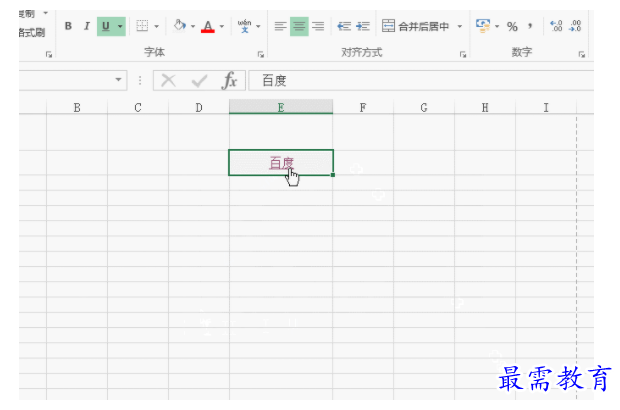Viewport: 620px width, 410px height.
Task: Select column H header
Action: 485,108
